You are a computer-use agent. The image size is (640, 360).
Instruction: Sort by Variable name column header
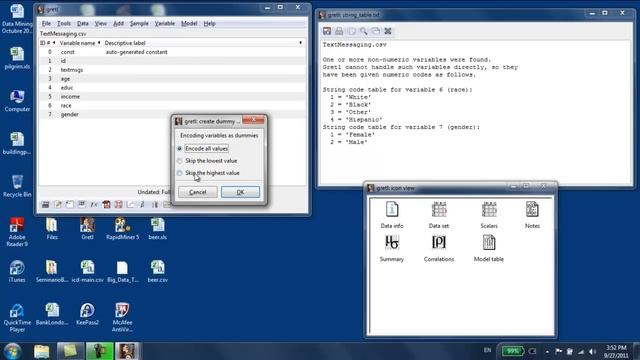pyautogui.click(x=80, y=43)
